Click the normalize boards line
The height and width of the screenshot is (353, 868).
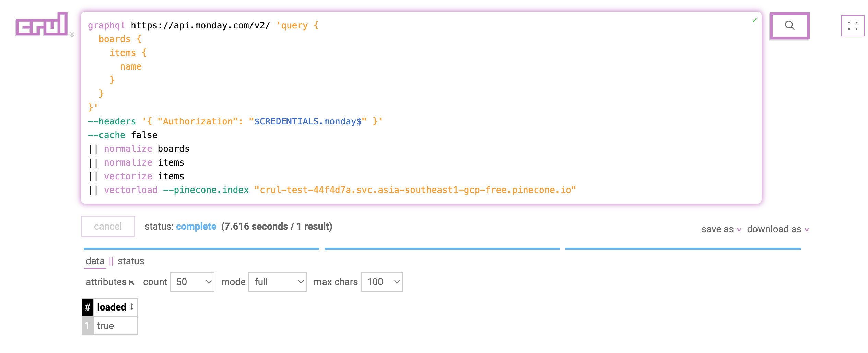[139, 149]
